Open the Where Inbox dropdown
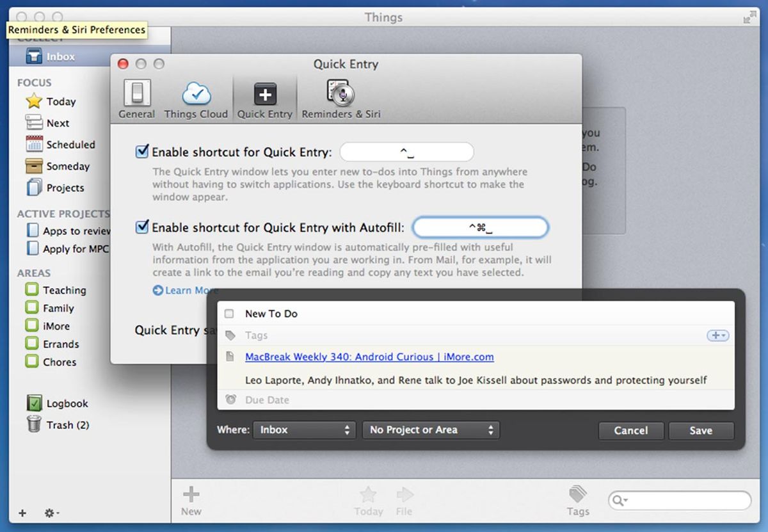The height and width of the screenshot is (532, 768). pos(304,430)
